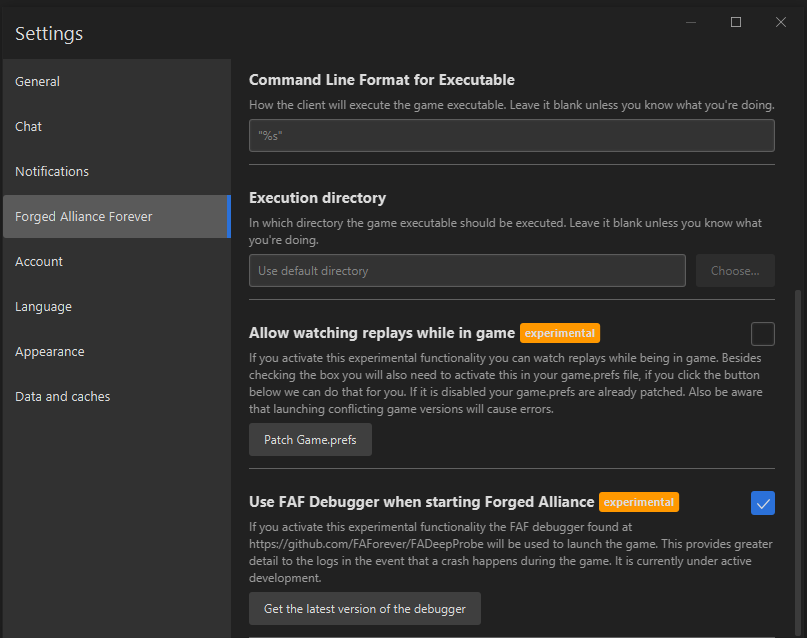Click the "Execution directory" heading

[318, 198]
